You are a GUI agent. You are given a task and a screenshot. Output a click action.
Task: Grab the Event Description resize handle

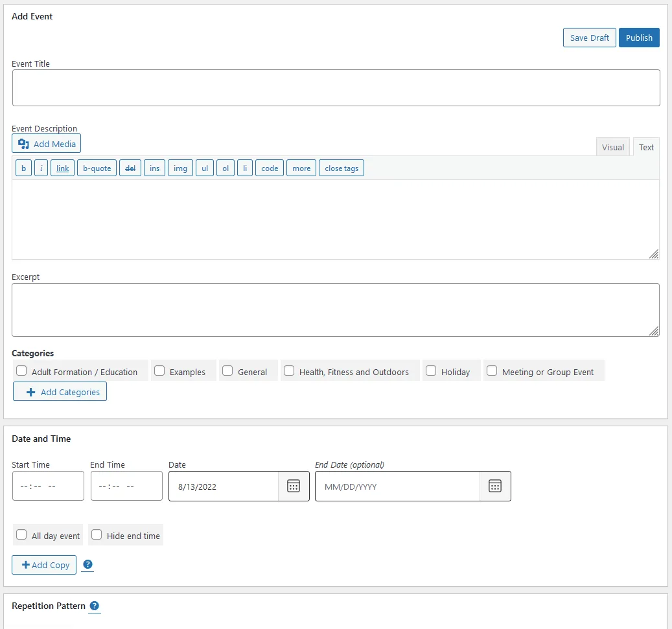coord(654,254)
